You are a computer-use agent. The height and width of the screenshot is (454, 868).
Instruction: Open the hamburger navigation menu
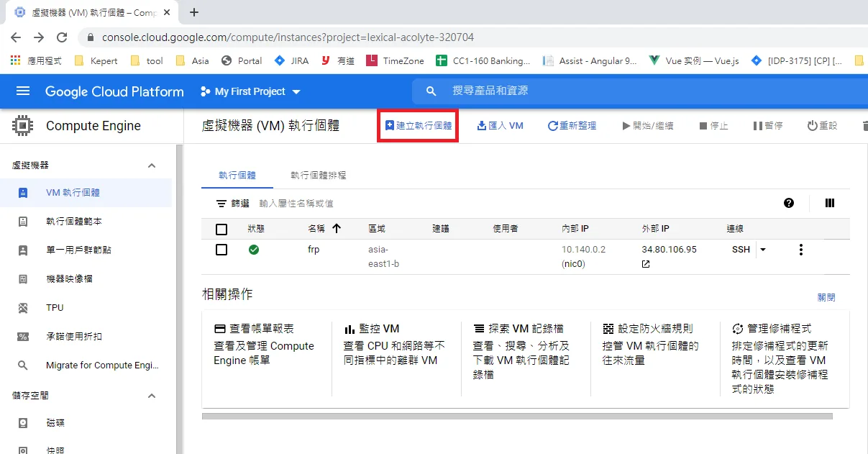tap(23, 91)
